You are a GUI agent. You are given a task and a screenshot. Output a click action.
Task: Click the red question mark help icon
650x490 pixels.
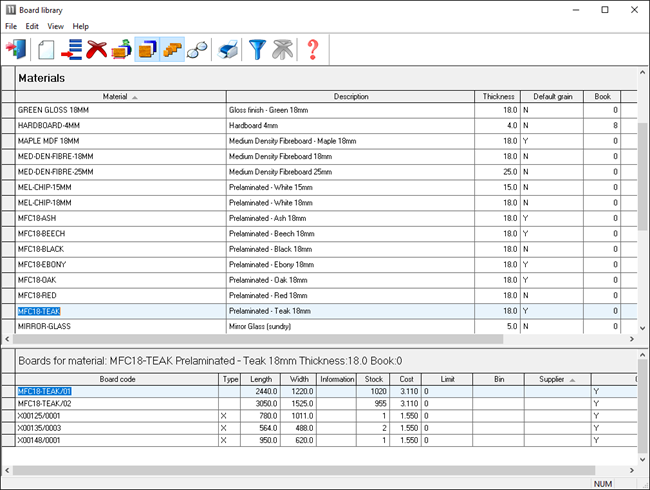click(313, 49)
